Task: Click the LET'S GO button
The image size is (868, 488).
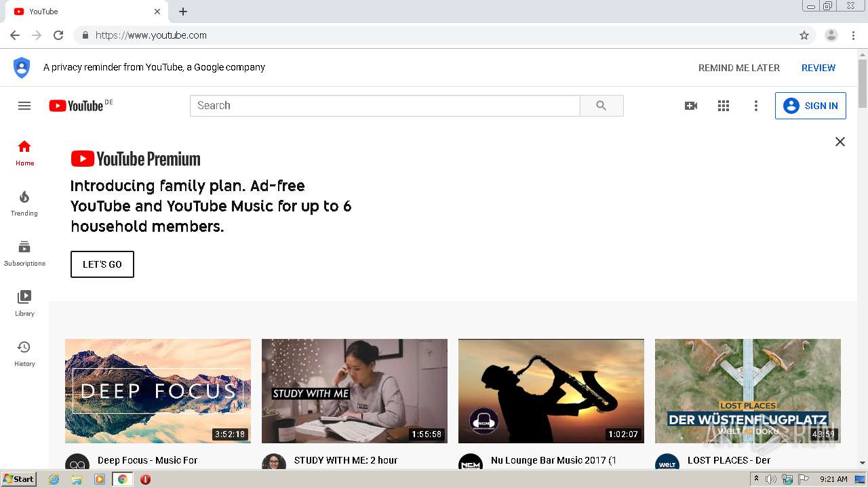Action: pos(102,264)
